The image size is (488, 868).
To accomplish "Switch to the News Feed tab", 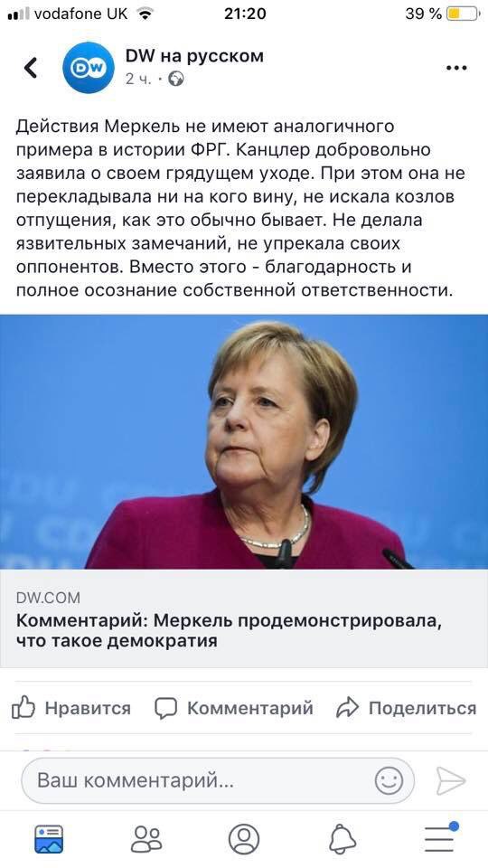I will pos(49,839).
